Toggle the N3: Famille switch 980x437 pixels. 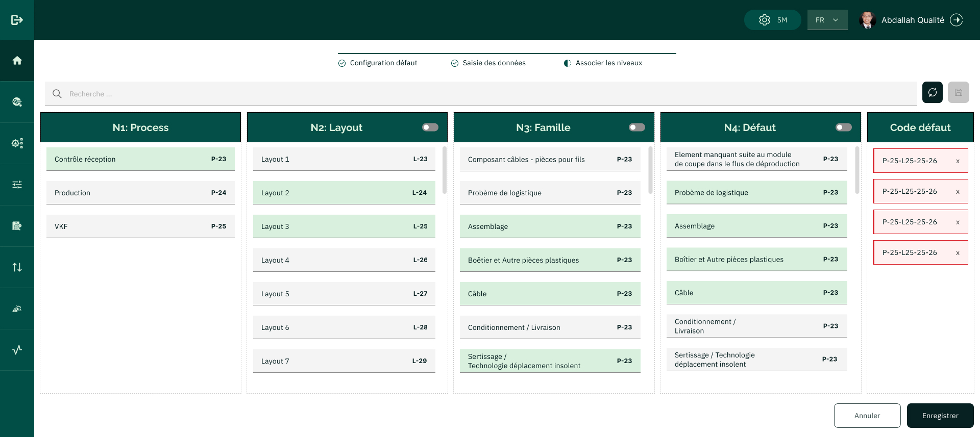pos(636,127)
